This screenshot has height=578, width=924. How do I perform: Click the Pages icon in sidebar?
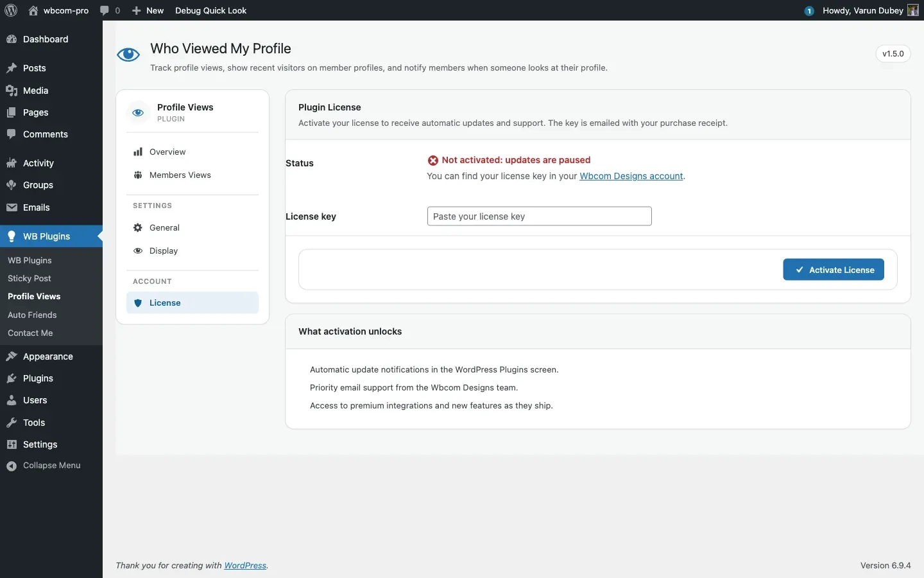click(12, 112)
